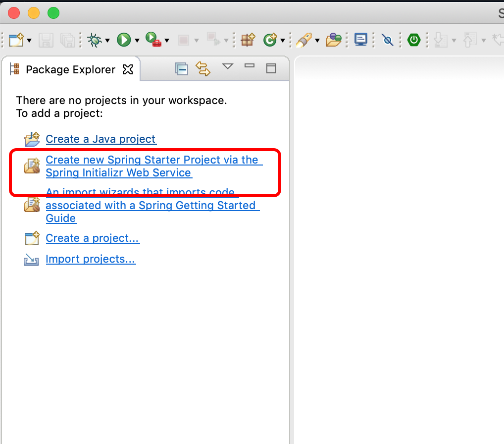Toggle Link with Editor in Package Explorer
This screenshot has width=504, height=444.
[203, 69]
